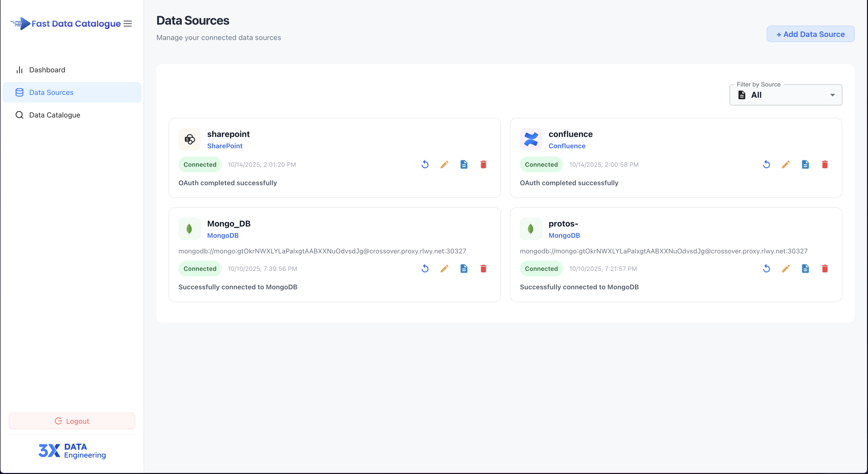Click the SharePoint logo on the sharepoint card
The width and height of the screenshot is (868, 474).
point(189,139)
